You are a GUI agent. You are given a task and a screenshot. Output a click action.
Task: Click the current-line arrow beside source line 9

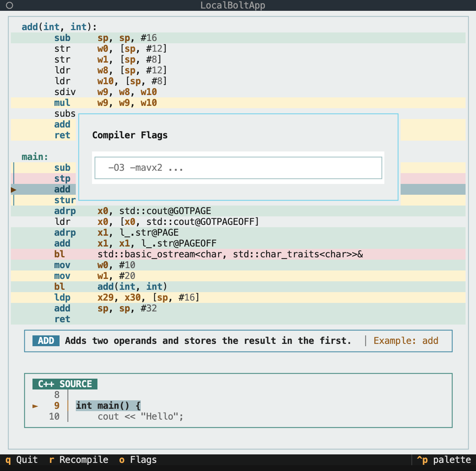tap(35, 406)
